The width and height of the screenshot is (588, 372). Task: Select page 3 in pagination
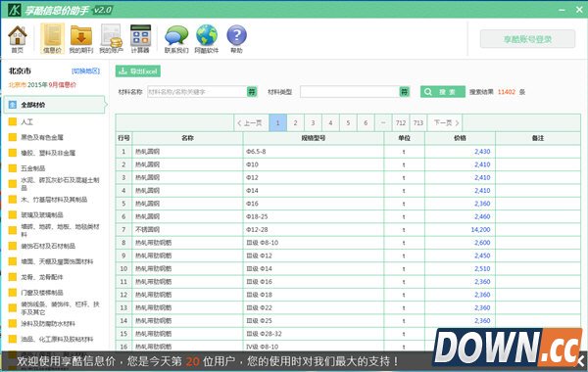pyautogui.click(x=314, y=123)
